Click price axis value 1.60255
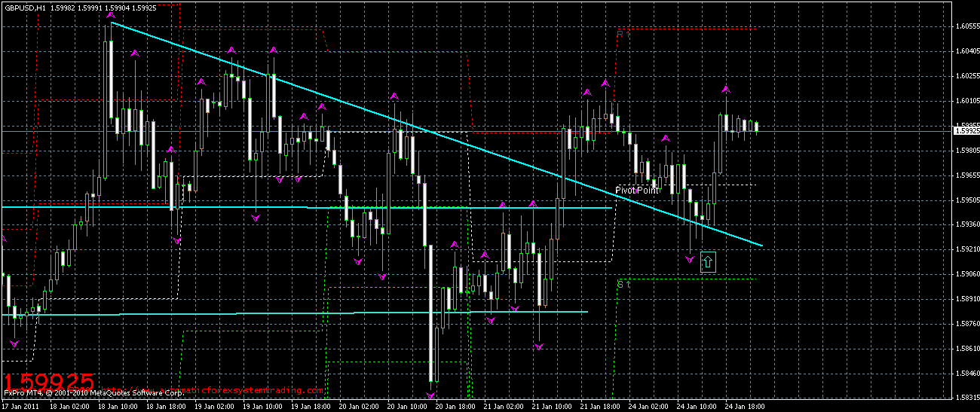 tap(966, 76)
